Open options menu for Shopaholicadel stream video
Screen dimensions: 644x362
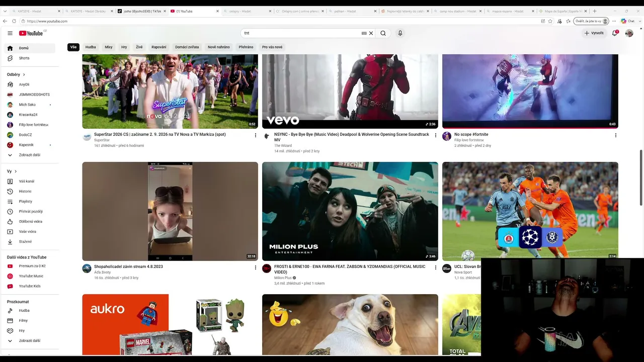point(256,267)
